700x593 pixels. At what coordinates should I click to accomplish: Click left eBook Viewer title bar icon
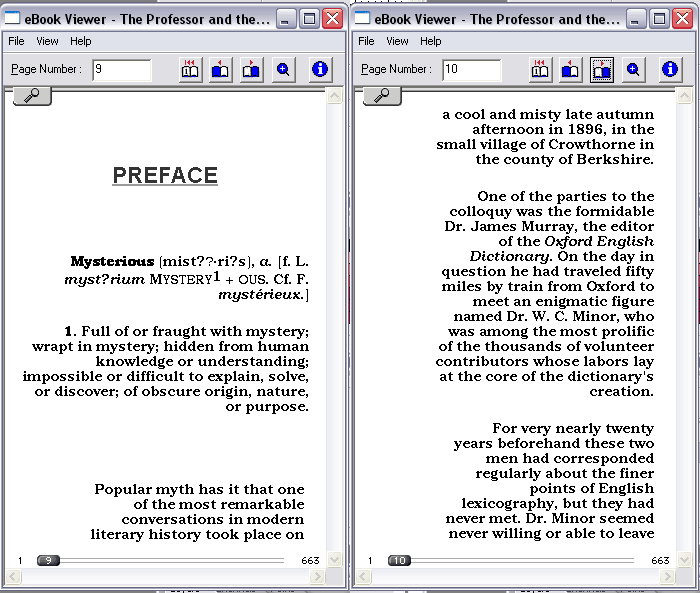coord(12,18)
